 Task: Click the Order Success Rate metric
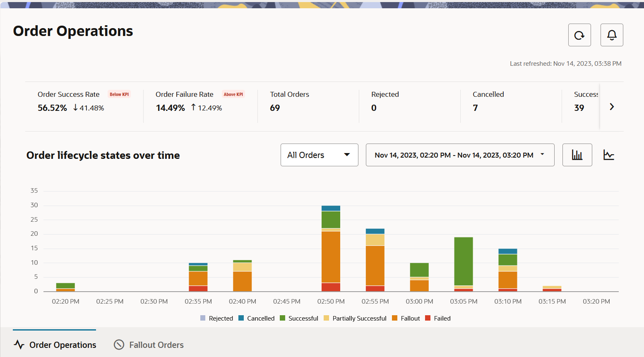click(68, 94)
